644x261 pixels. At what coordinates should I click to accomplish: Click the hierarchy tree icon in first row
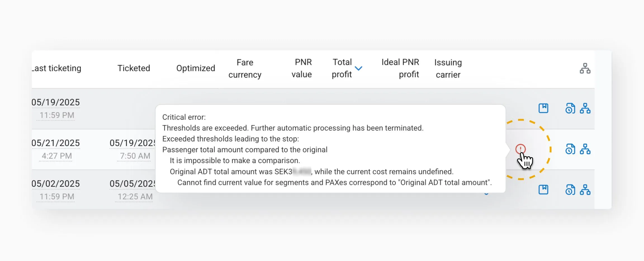pos(585,108)
